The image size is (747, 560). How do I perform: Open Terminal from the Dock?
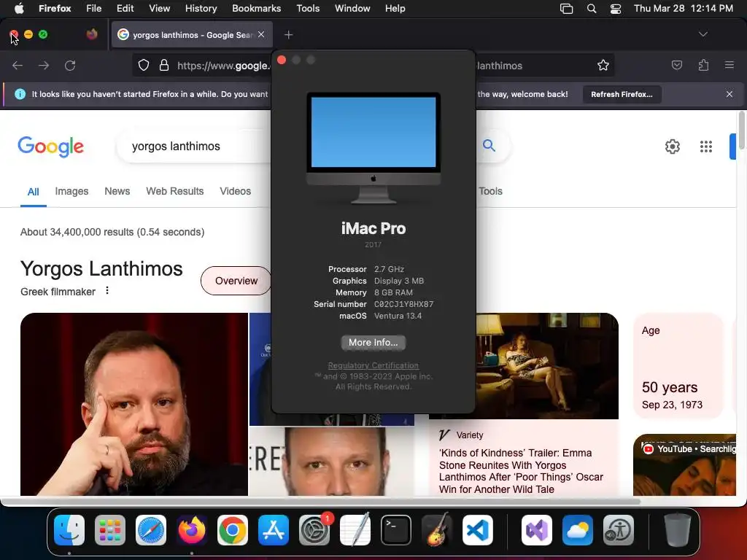tap(396, 530)
